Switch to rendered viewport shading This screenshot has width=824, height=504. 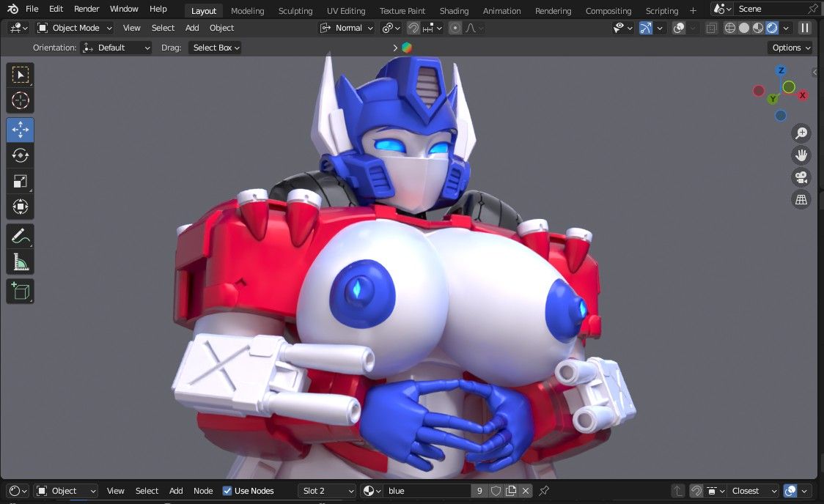[x=772, y=28]
